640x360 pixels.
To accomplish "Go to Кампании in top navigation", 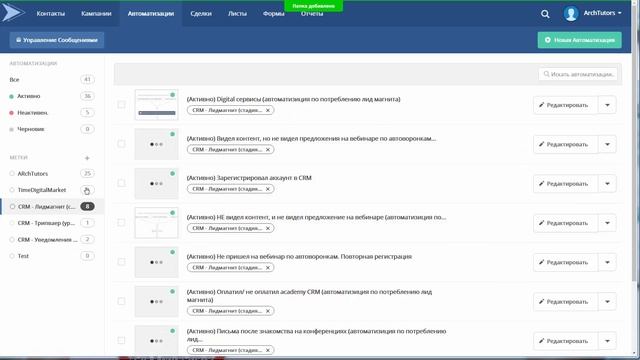I will [96, 14].
